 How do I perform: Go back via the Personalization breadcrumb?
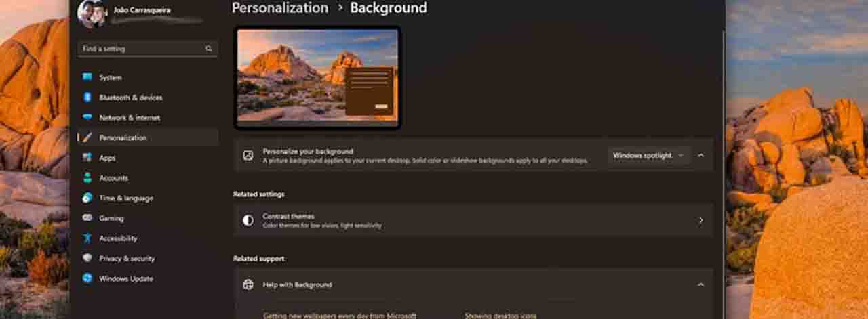tap(280, 8)
